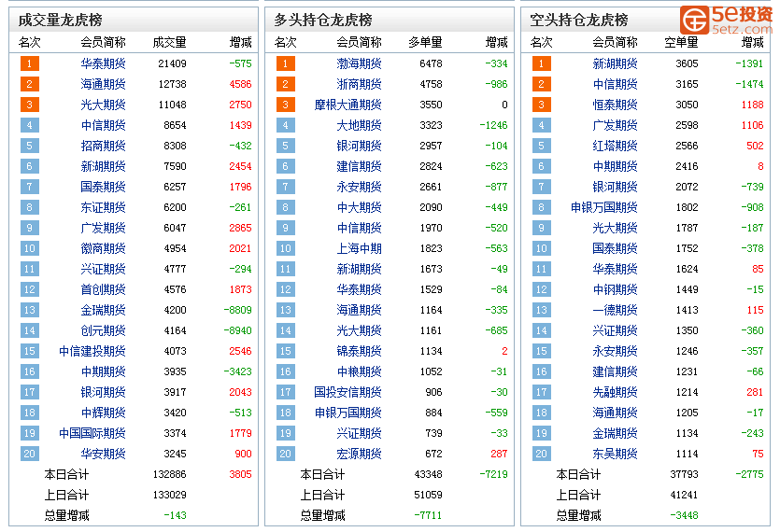Select 上日合计 value 51059
This screenshot has width=780, height=532.
(429, 495)
